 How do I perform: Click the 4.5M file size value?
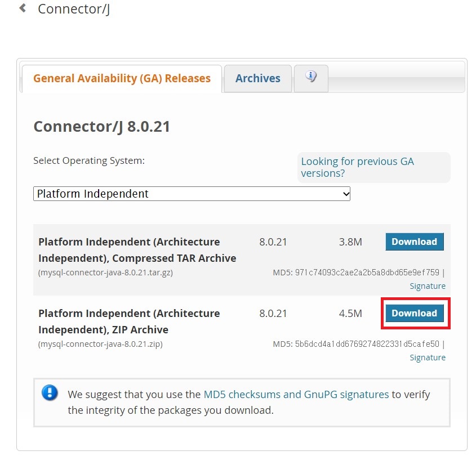click(x=350, y=314)
